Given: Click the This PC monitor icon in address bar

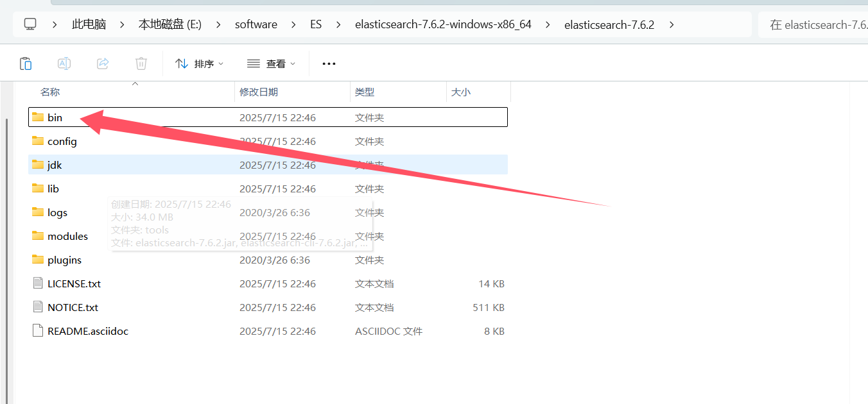Looking at the screenshot, I should [x=30, y=24].
